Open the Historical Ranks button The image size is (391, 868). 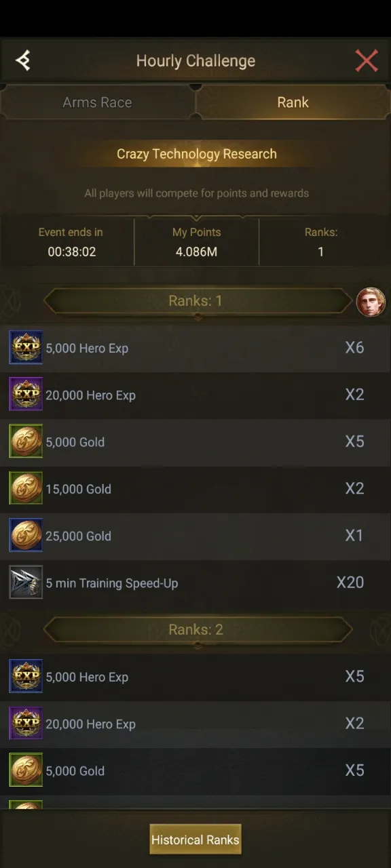point(195,840)
